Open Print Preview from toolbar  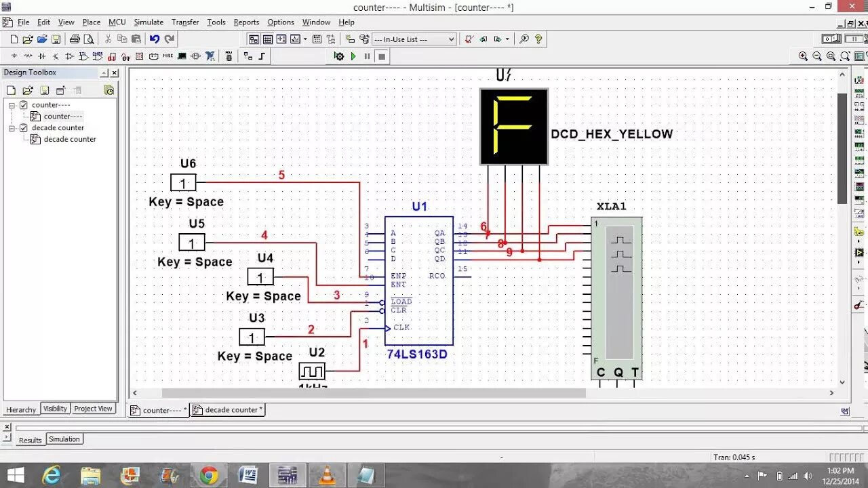89,39
